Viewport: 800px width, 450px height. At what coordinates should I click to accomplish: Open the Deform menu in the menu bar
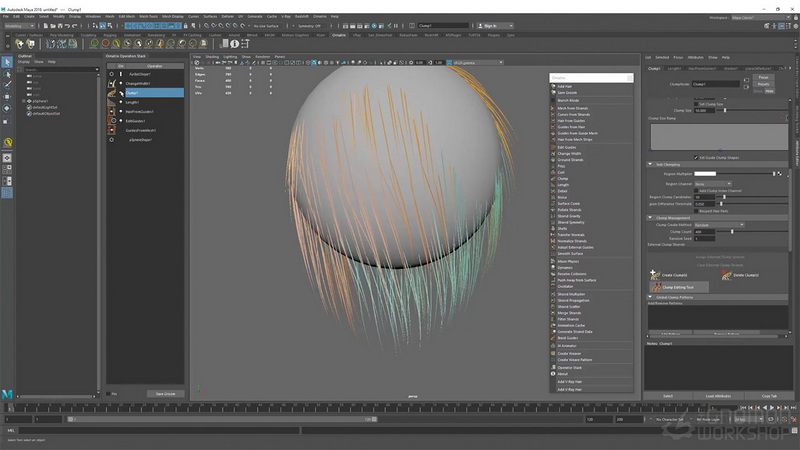[228, 16]
